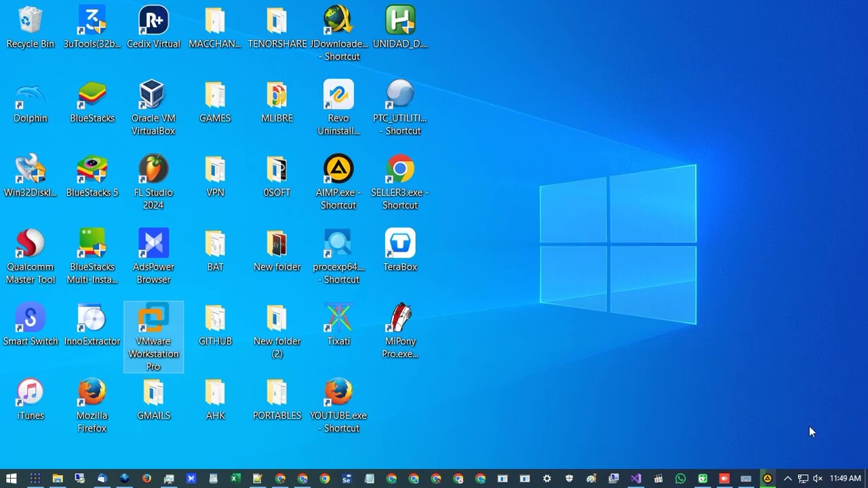The height and width of the screenshot is (488, 868).
Task: Open the JDownloader shortcut
Action: 338,34
